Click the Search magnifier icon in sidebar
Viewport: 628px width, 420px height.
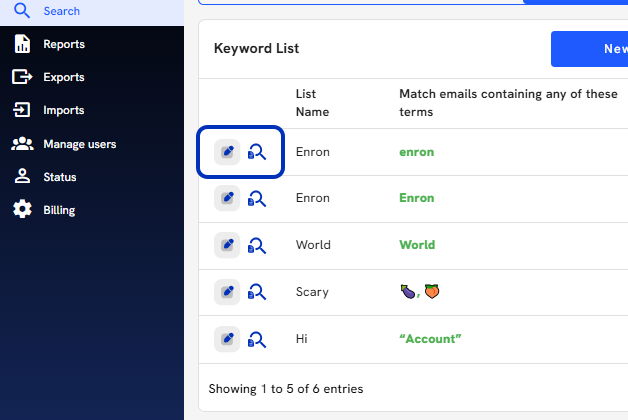point(22,10)
